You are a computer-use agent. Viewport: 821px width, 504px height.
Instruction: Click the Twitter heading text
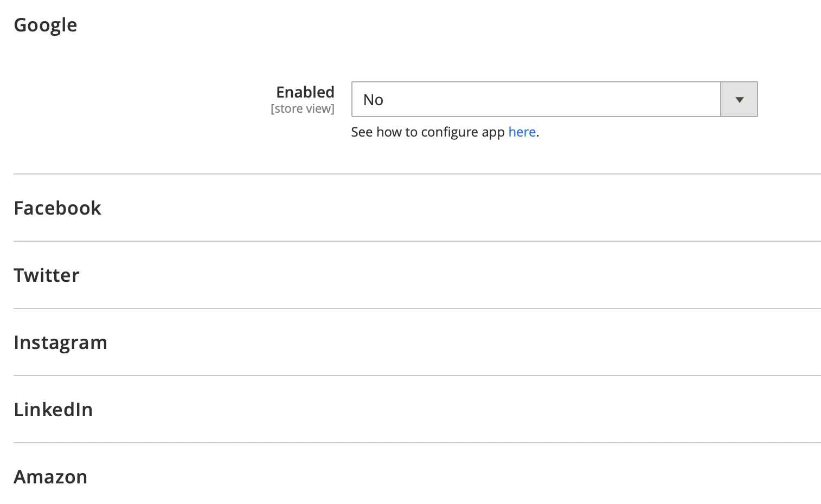click(47, 275)
